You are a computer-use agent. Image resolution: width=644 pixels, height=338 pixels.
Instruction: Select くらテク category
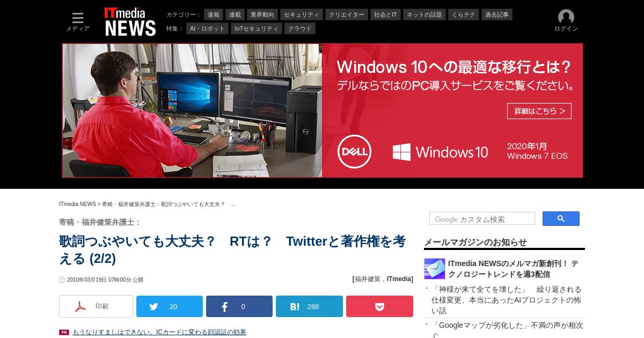pyautogui.click(x=464, y=14)
